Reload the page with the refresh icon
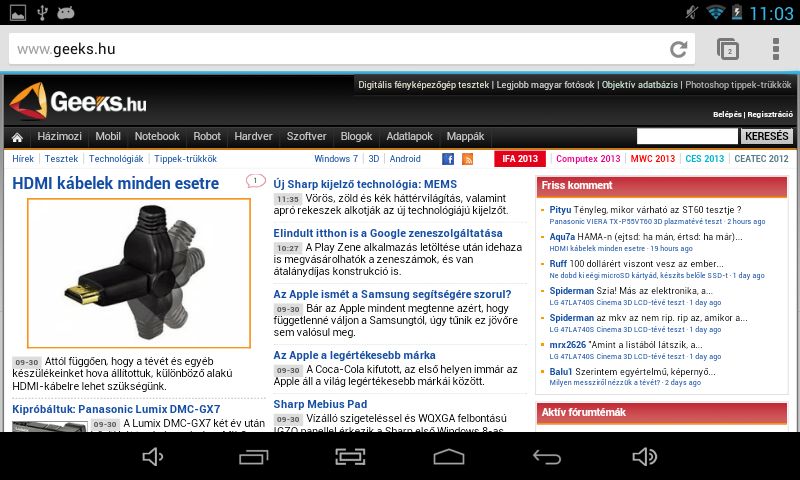 (679, 49)
